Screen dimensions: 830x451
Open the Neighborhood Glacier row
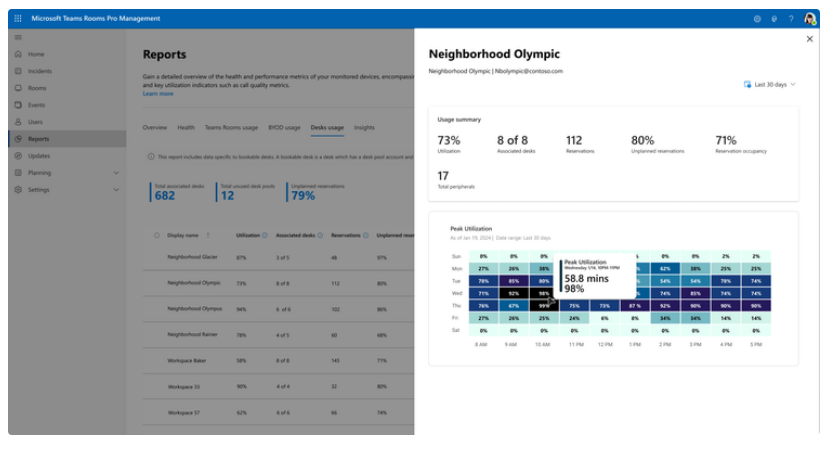click(x=278, y=258)
